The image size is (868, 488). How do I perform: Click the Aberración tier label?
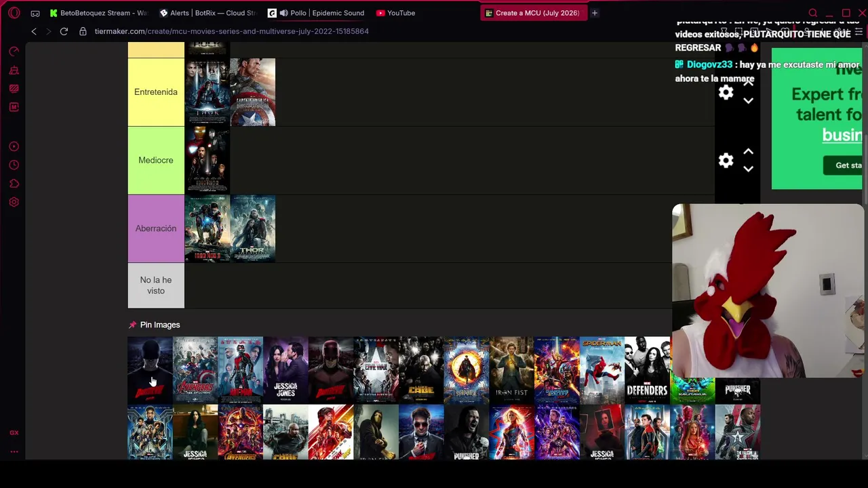[x=156, y=228]
